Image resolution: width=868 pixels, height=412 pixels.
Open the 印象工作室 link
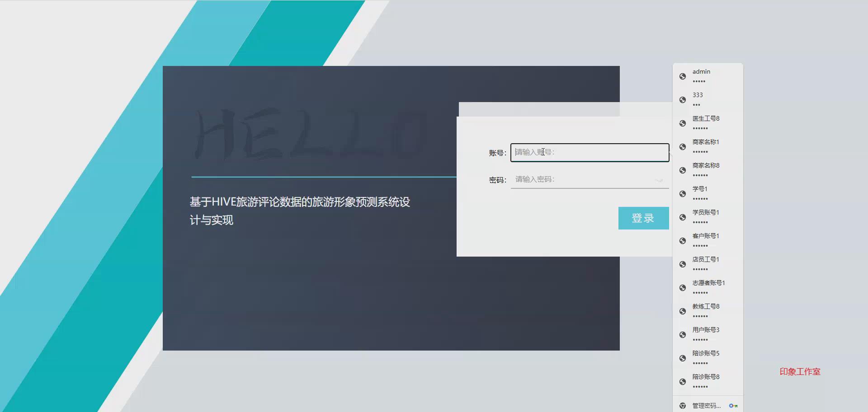point(800,372)
